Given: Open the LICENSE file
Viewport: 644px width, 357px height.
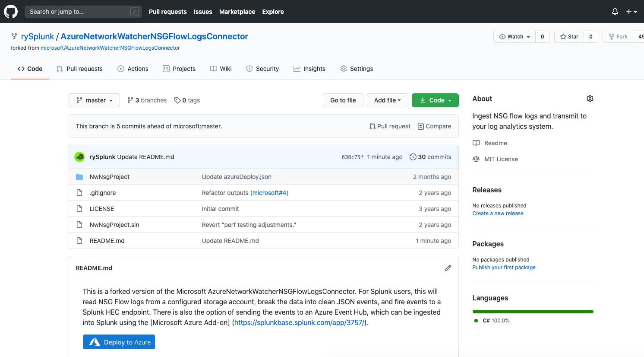Looking at the screenshot, I should [102, 209].
